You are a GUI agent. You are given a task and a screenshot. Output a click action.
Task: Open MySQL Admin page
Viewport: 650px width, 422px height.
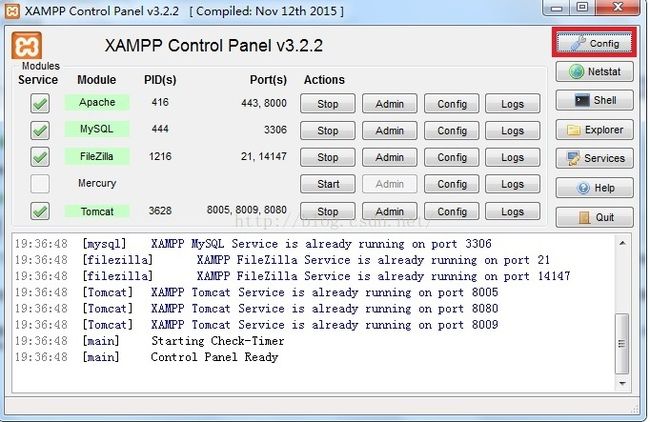pyautogui.click(x=389, y=131)
